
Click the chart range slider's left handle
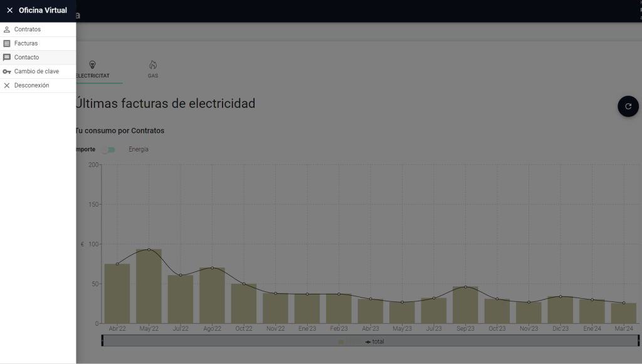click(x=103, y=340)
